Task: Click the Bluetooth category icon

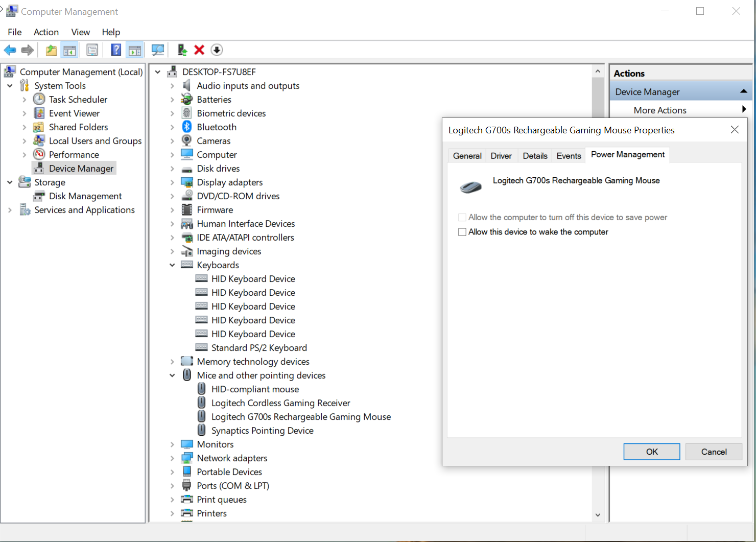Action: (187, 127)
